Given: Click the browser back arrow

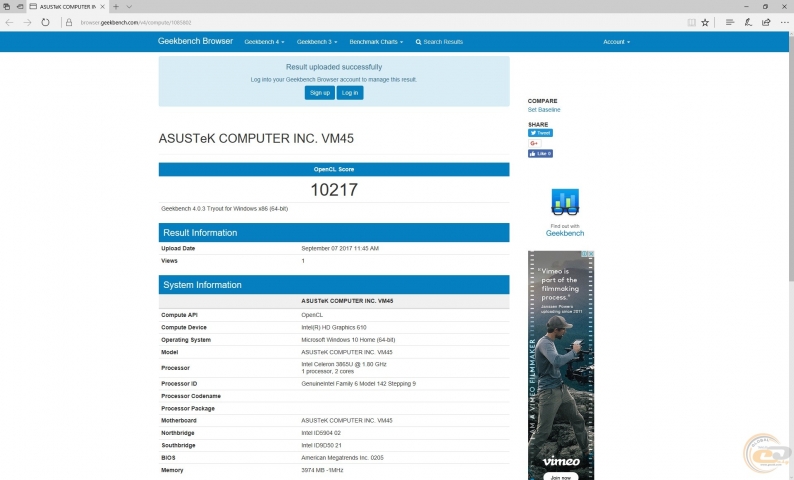Looking at the screenshot, I should coord(9,22).
